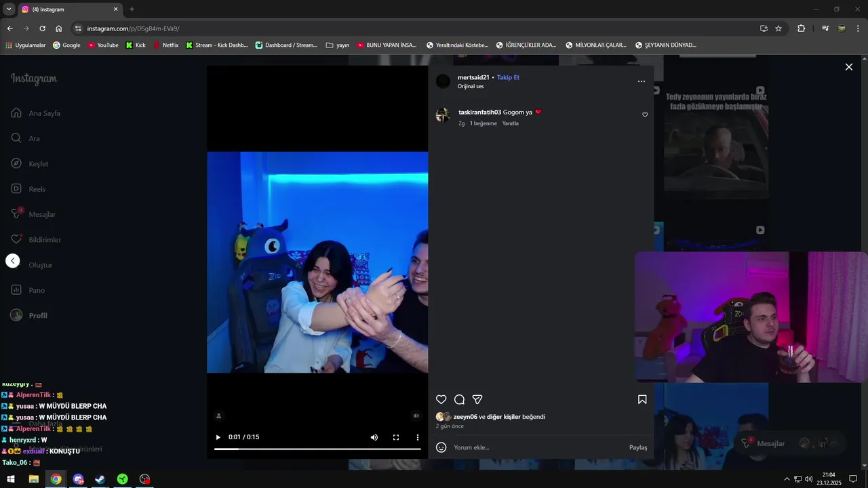Close the Instagram tab
Screen dimensions: 868x488
[x=115, y=9]
